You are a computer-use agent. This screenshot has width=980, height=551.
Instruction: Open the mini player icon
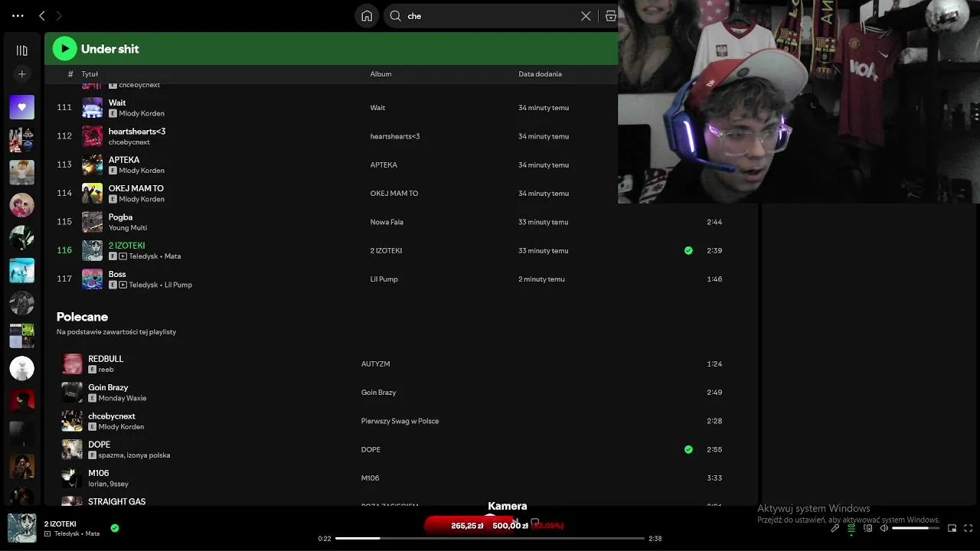tap(952, 528)
